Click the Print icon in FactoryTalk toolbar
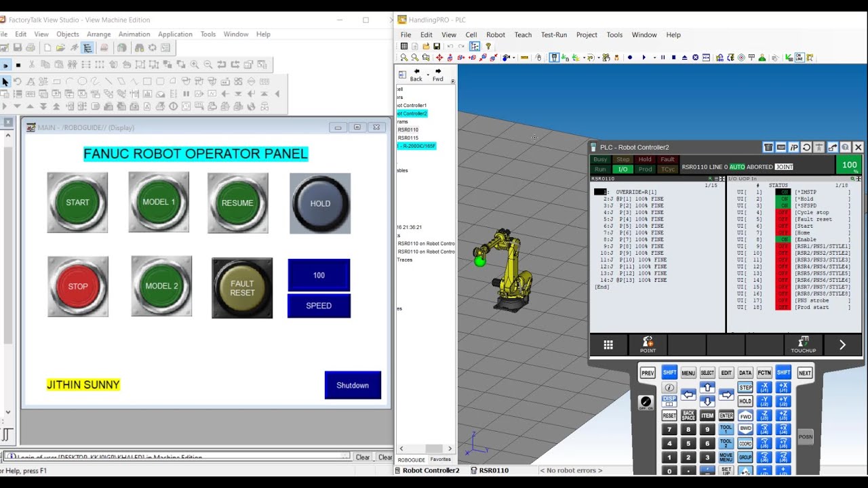The image size is (868, 488). (x=31, y=47)
